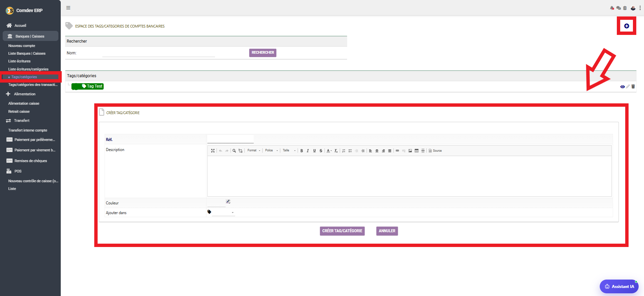Center-align text in the editor

(x=377, y=151)
